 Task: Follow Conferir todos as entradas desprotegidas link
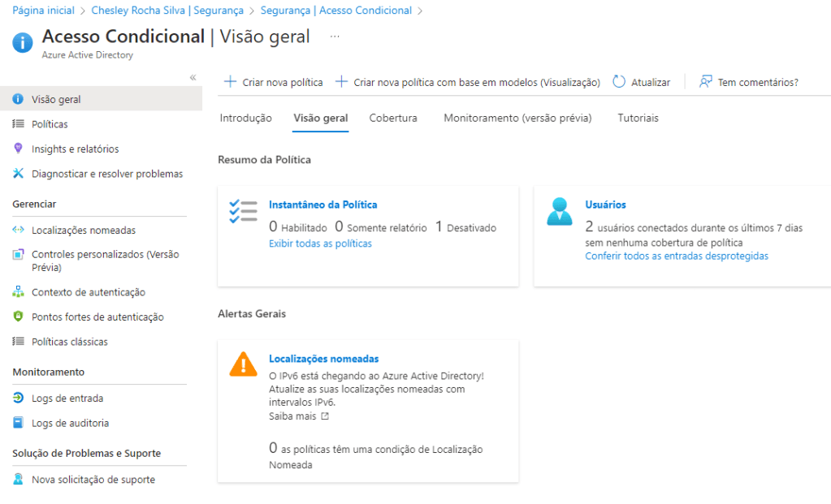point(676,256)
